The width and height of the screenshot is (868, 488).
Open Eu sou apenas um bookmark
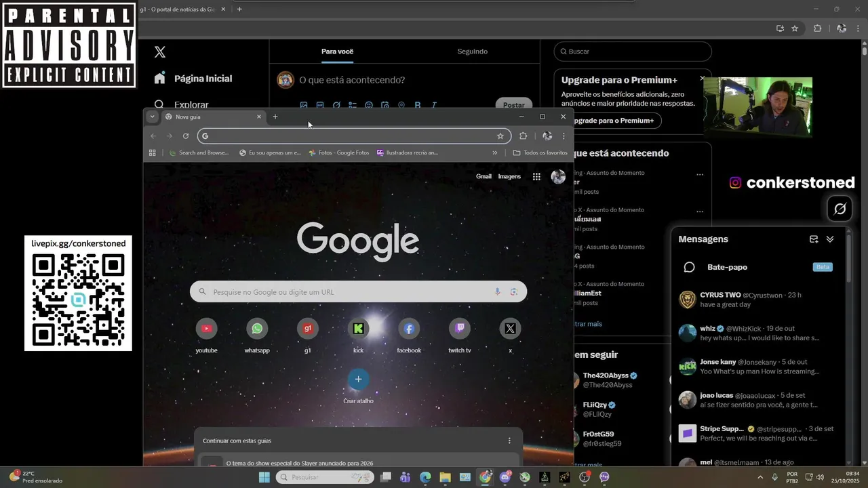click(270, 152)
